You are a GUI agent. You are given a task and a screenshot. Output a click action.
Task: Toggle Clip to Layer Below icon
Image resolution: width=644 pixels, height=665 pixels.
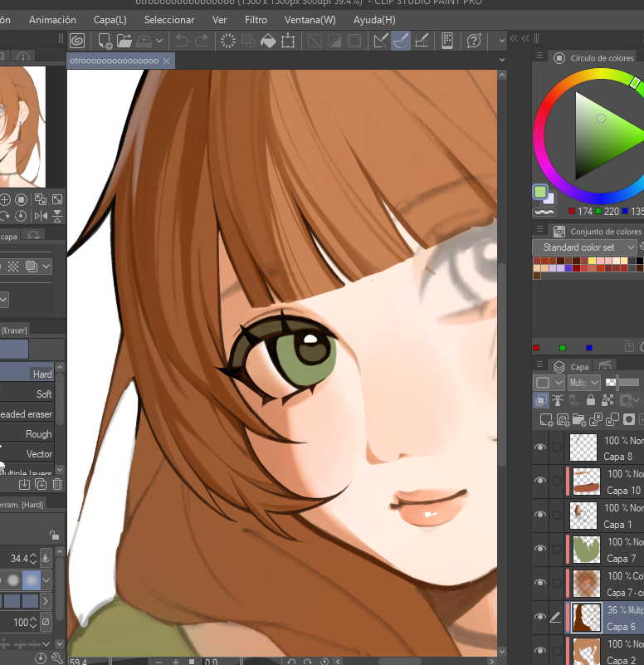(x=541, y=400)
